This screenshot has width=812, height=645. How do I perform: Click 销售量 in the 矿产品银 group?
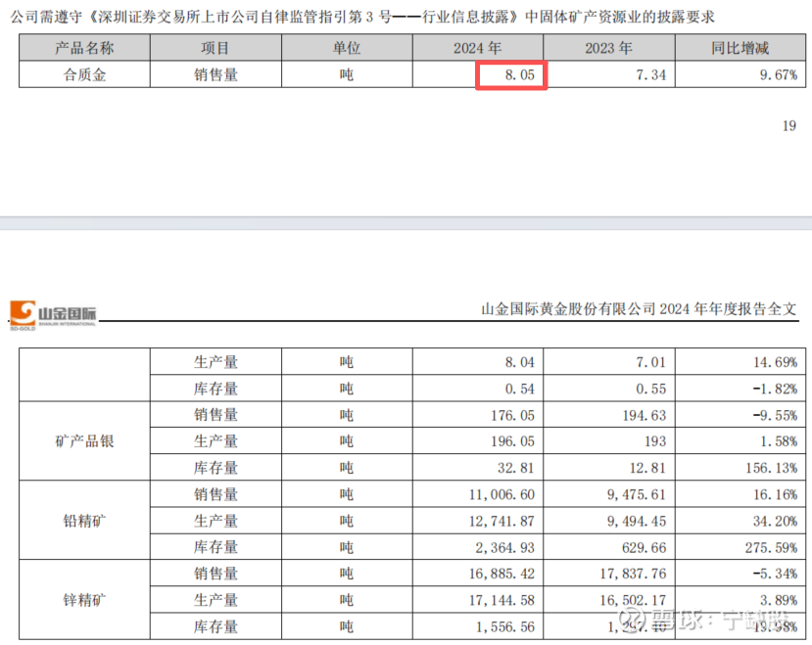215,415
